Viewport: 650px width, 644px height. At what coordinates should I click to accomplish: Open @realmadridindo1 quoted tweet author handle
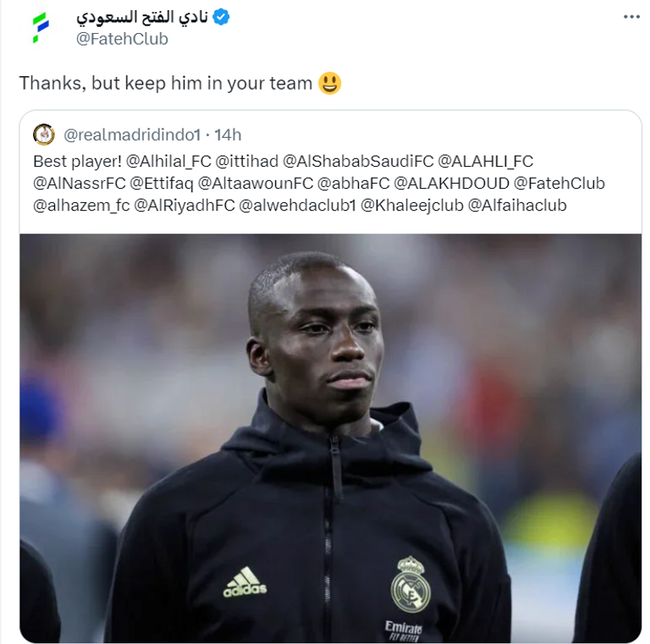pyautogui.click(x=132, y=135)
